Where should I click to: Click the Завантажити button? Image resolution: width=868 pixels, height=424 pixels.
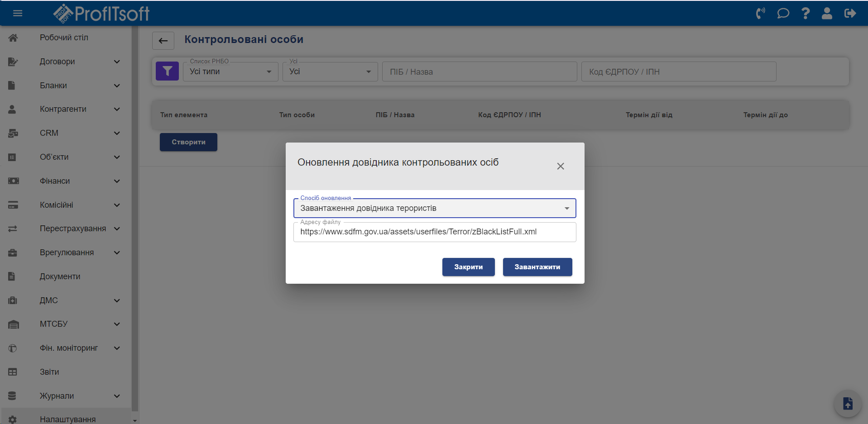[x=537, y=267]
